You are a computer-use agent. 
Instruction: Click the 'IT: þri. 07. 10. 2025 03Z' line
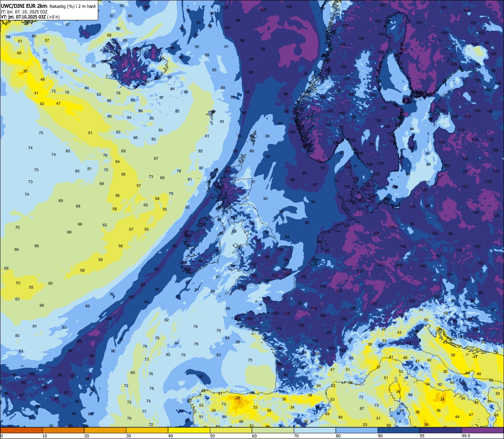[x=24, y=12]
